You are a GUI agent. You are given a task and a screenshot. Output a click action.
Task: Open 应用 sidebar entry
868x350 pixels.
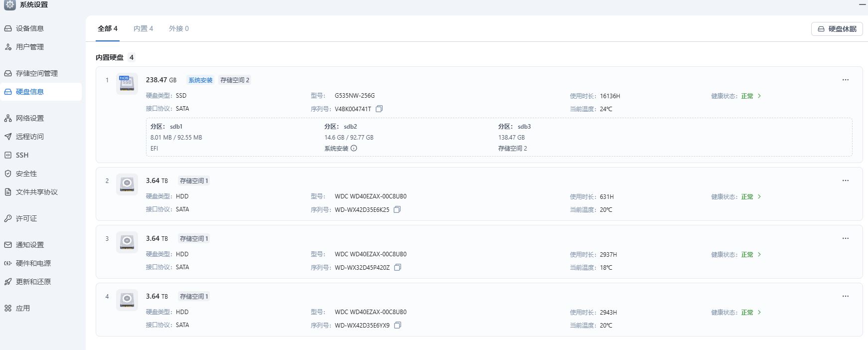tap(41, 308)
